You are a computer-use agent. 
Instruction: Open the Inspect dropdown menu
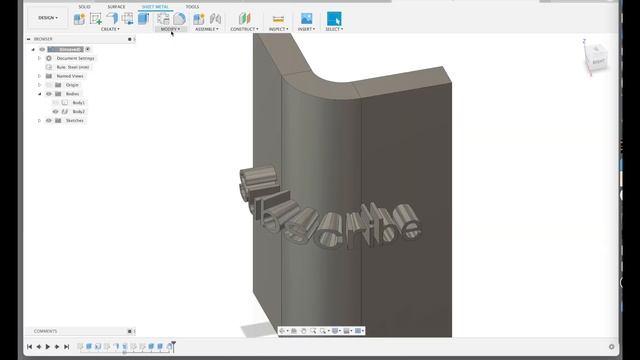coord(278,29)
